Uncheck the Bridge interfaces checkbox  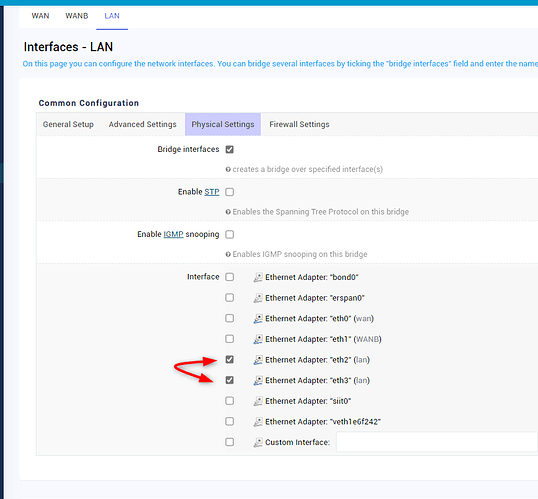tap(230, 149)
